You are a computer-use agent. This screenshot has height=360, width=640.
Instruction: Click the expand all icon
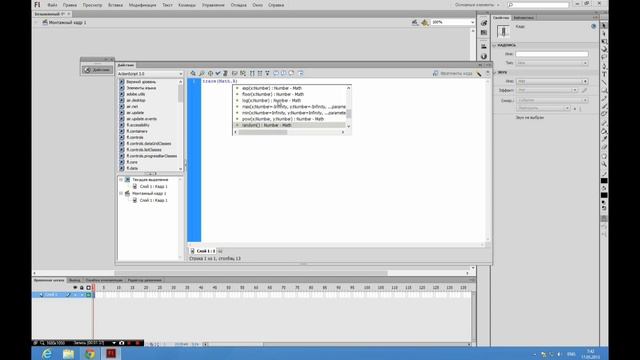(x=267, y=73)
